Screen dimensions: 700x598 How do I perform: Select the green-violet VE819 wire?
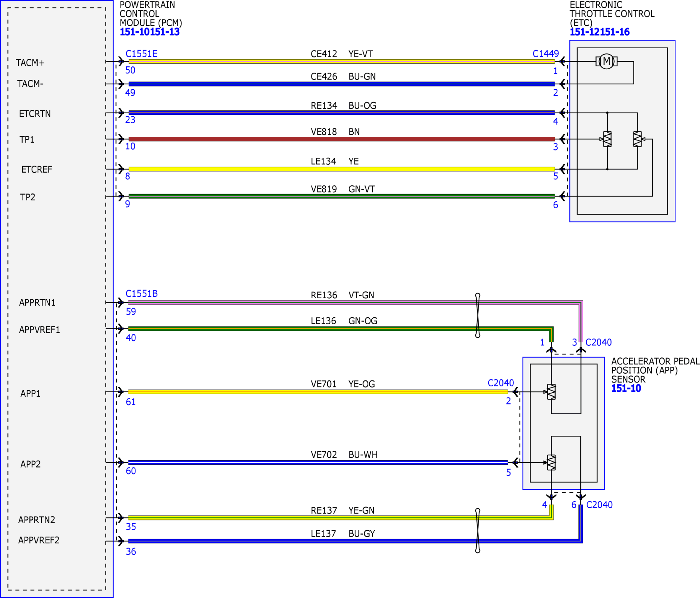click(341, 196)
